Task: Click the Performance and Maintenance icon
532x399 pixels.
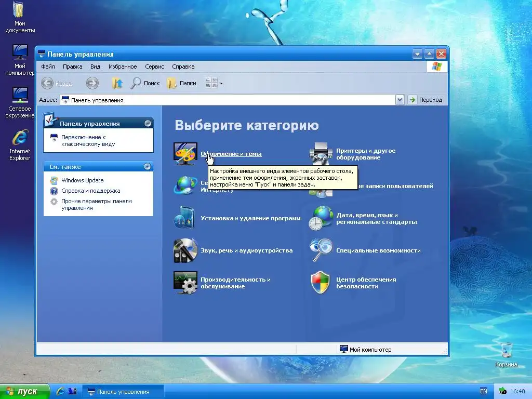Action: click(x=185, y=282)
